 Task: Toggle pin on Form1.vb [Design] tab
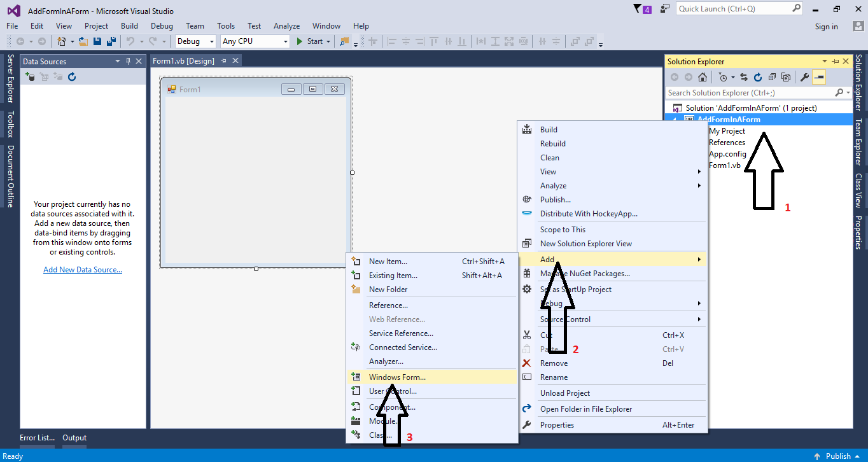(223, 61)
